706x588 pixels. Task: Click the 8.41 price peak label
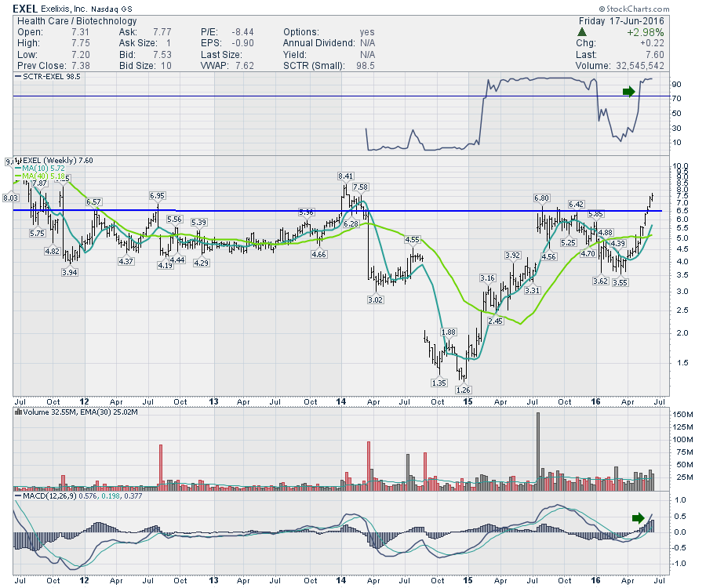click(x=345, y=176)
